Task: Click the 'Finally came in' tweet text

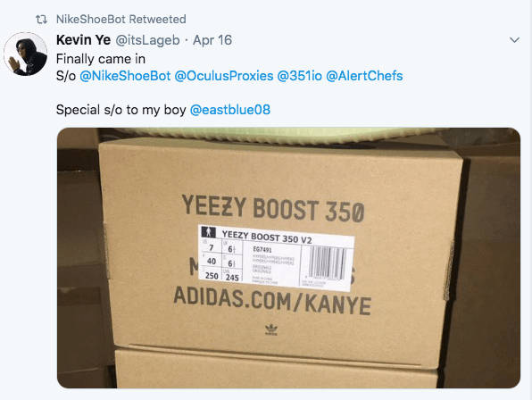Action: click(101, 59)
